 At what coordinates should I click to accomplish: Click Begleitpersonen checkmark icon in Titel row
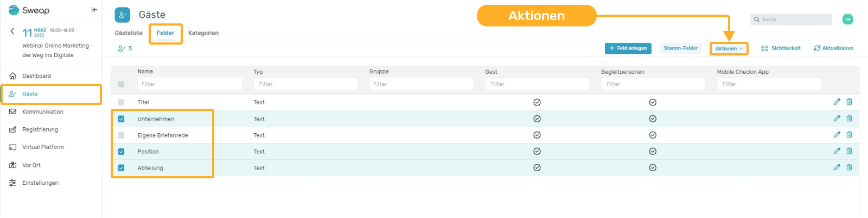(x=653, y=102)
